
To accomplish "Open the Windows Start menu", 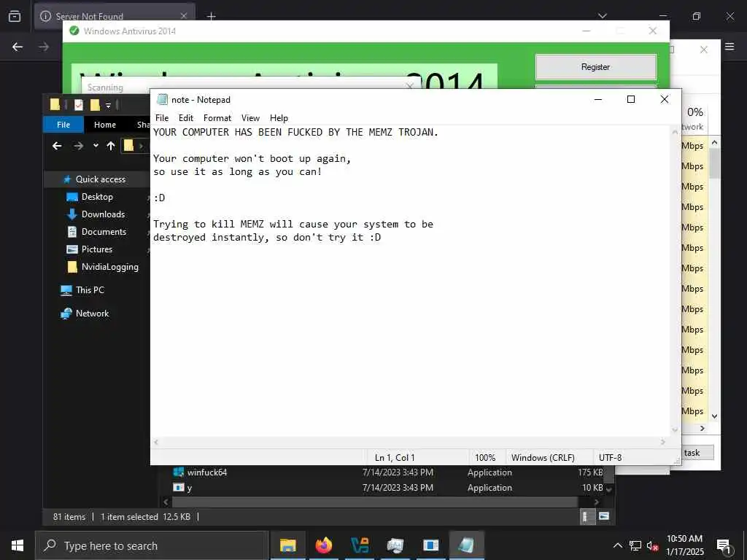I will [x=18, y=545].
